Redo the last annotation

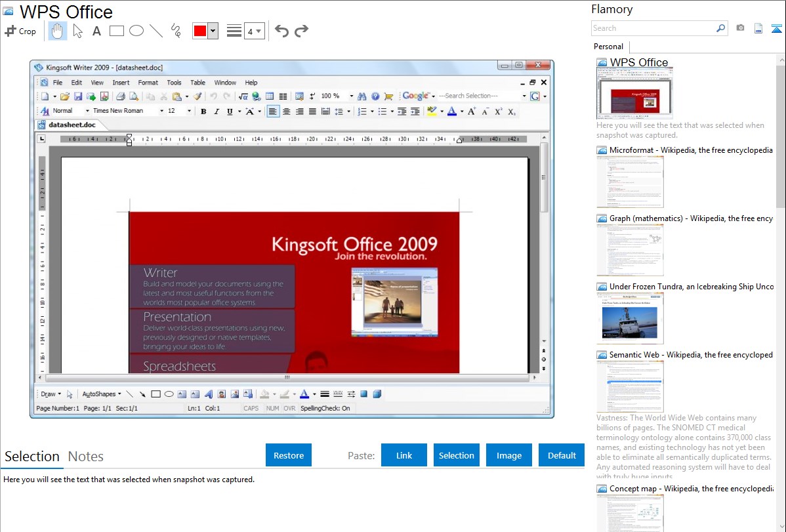(301, 31)
